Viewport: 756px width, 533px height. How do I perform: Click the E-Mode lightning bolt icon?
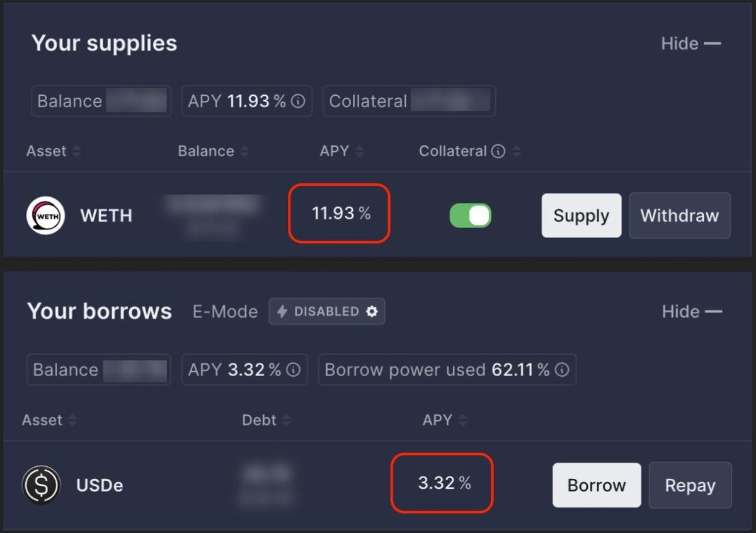click(282, 311)
